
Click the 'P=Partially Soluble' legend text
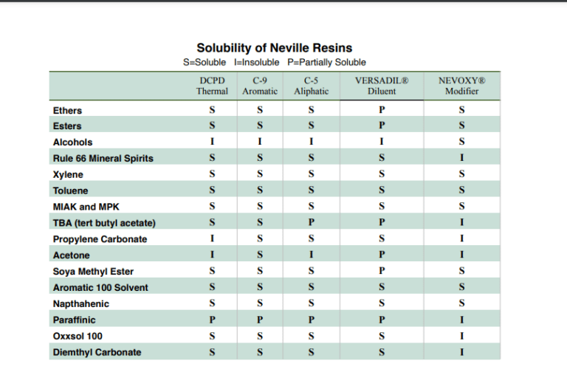[326, 63]
